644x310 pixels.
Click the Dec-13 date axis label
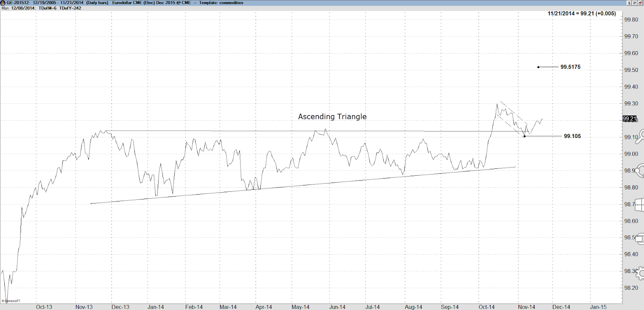click(x=120, y=307)
